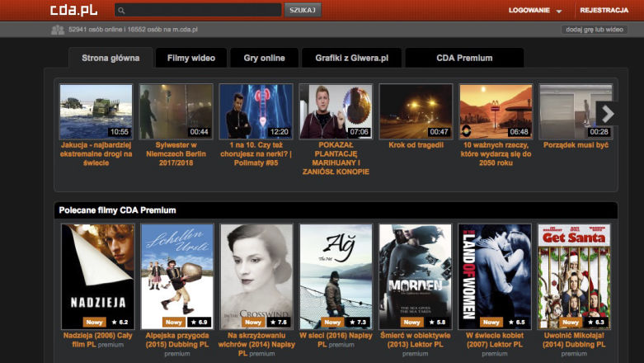Click Śmierć w obiektywie (2013) link

point(416,340)
